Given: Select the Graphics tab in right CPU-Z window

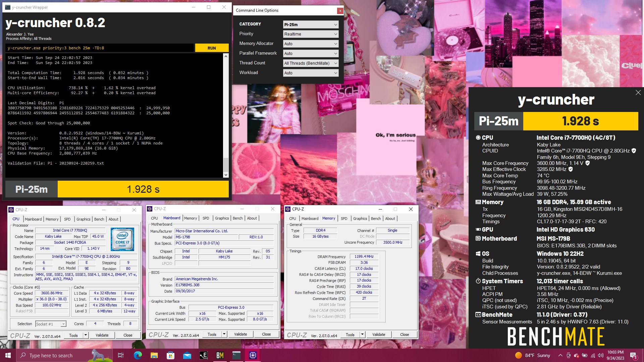Looking at the screenshot, I should 360,219.
